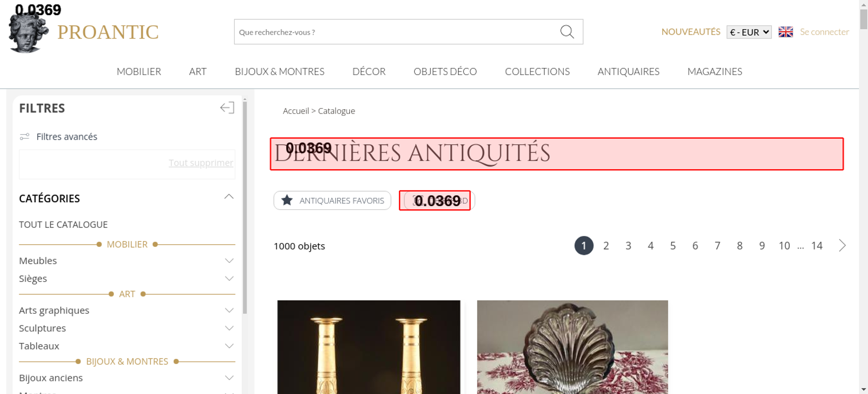Focus the 'Que recherchez-vous ?' search field

point(395,32)
